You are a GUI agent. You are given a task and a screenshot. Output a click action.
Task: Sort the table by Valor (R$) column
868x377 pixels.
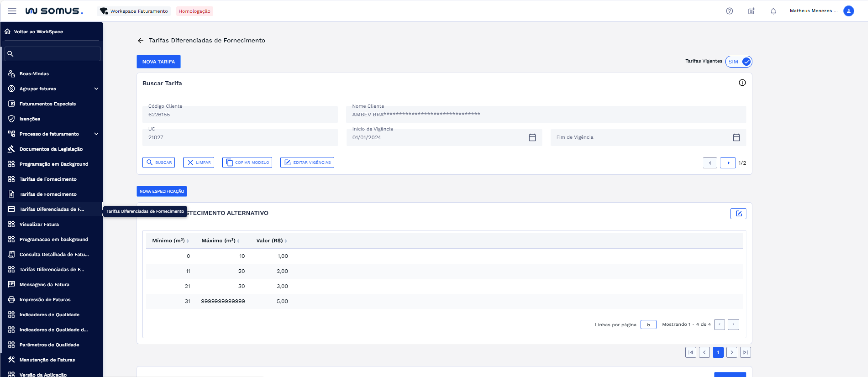pos(270,240)
